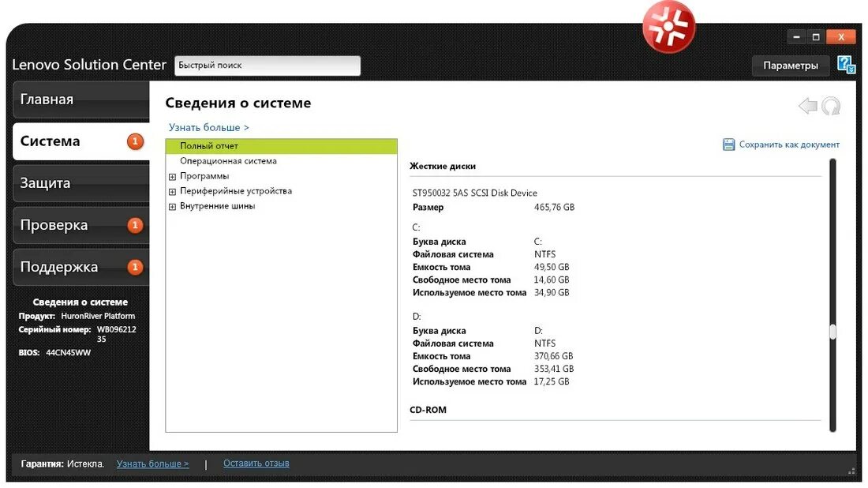This screenshot has height=488, width=868.
Task: Click Сохранить как документ link
Action: pos(789,145)
